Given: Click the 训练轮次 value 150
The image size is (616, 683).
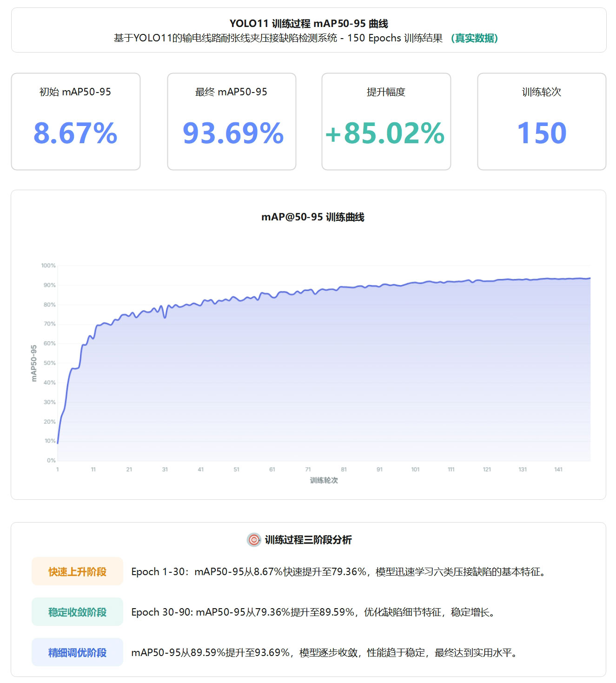Looking at the screenshot, I should coord(542,133).
